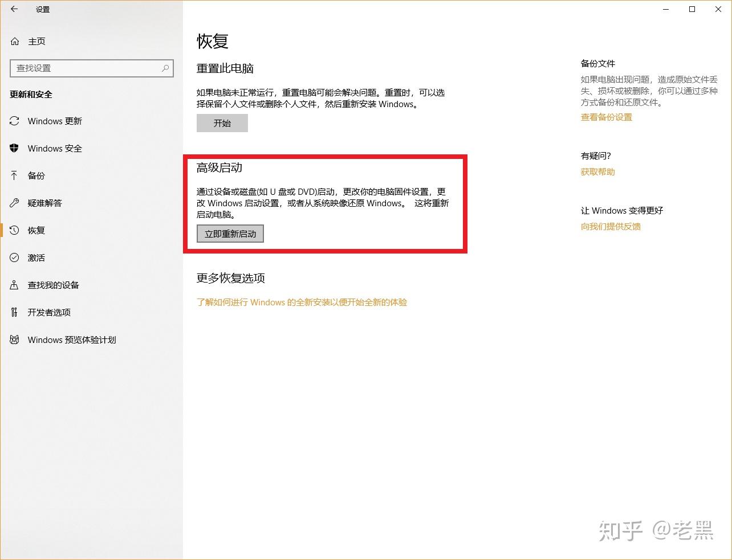The image size is (732, 560).
Task: Click the 高级启动 section heading
Action: (219, 167)
